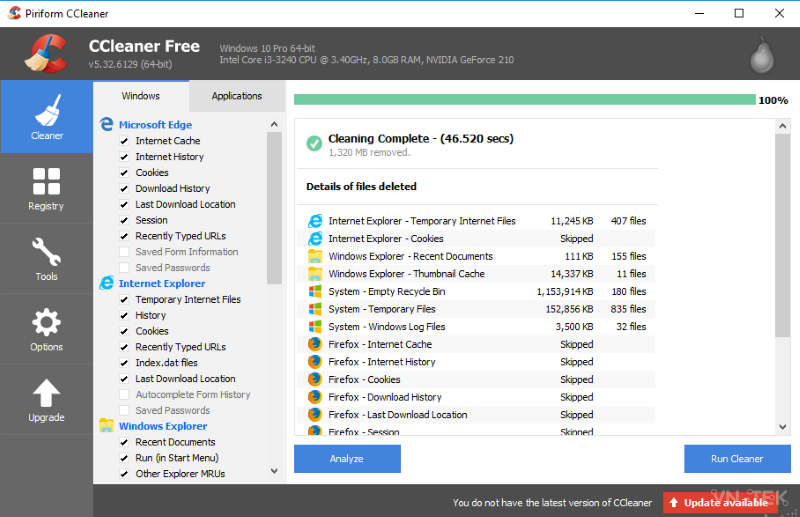This screenshot has height=517, width=800.
Task: Click options list scroll down arrow
Action: pos(274,471)
